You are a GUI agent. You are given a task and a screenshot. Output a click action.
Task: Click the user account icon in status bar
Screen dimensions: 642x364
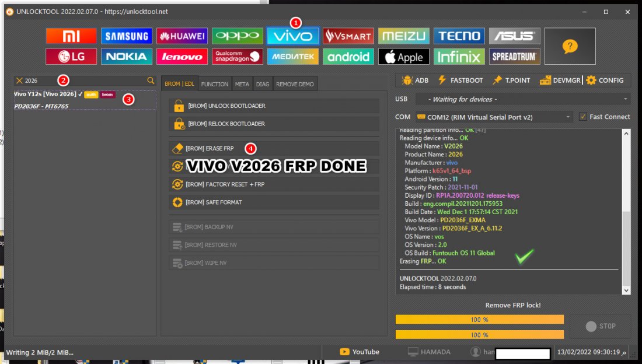pos(475,352)
